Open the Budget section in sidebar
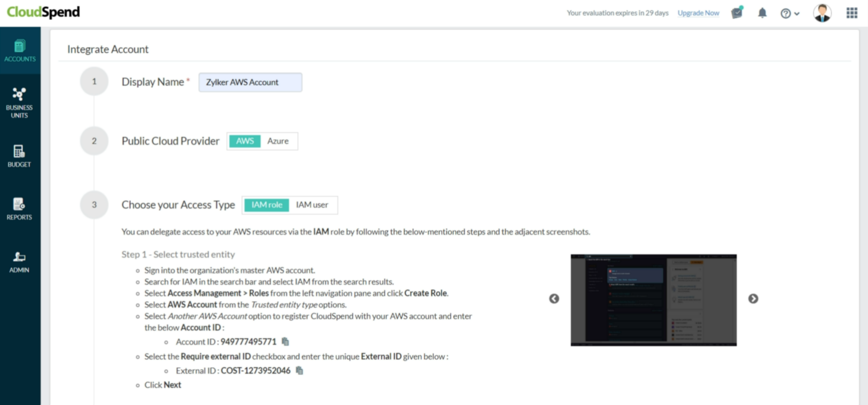868x405 pixels. (x=20, y=156)
